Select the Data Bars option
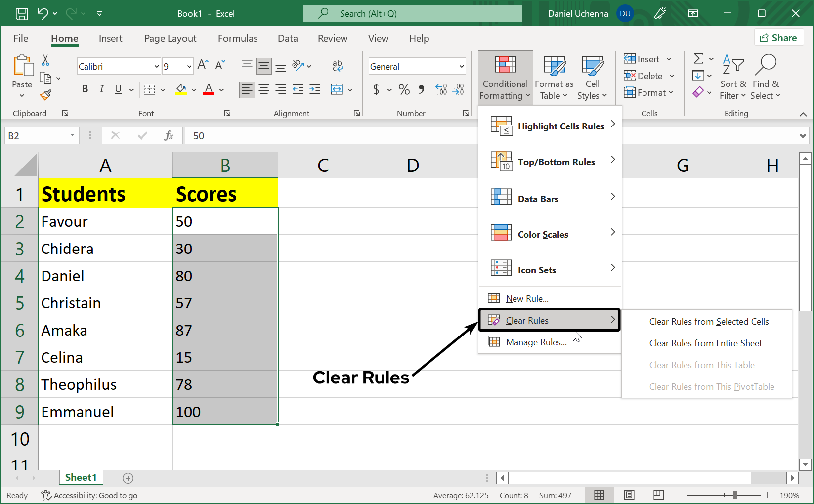This screenshot has height=504, width=814. coord(538,198)
